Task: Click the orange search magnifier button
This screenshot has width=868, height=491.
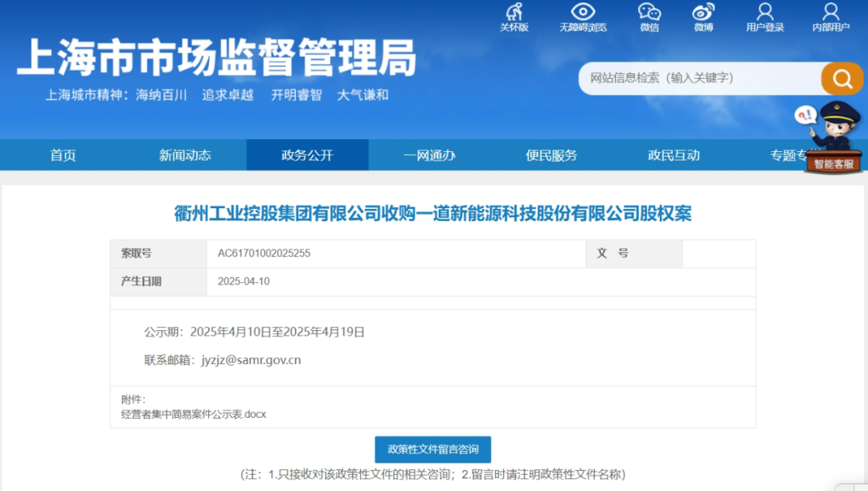Action: coord(842,79)
